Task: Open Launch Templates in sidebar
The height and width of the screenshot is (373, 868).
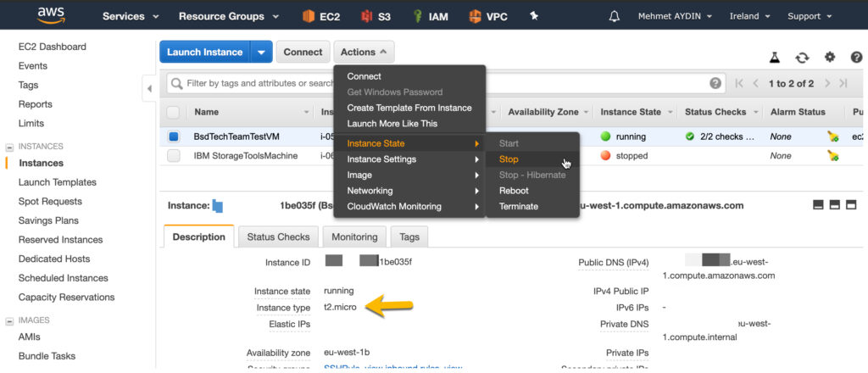Action: tap(58, 182)
